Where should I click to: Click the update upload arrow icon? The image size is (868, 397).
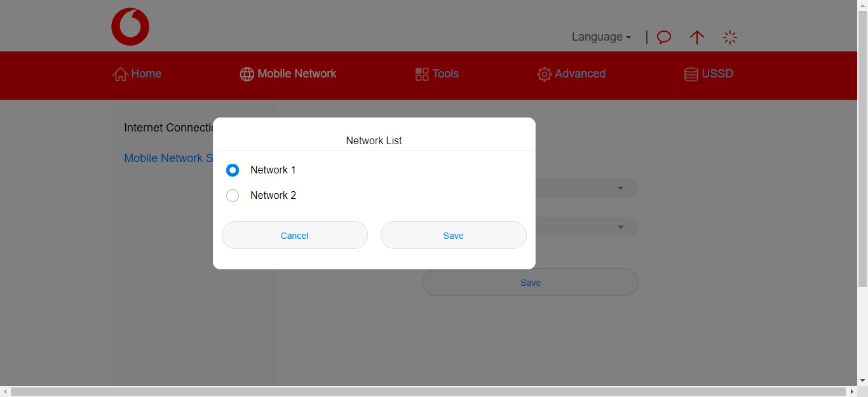point(697,37)
